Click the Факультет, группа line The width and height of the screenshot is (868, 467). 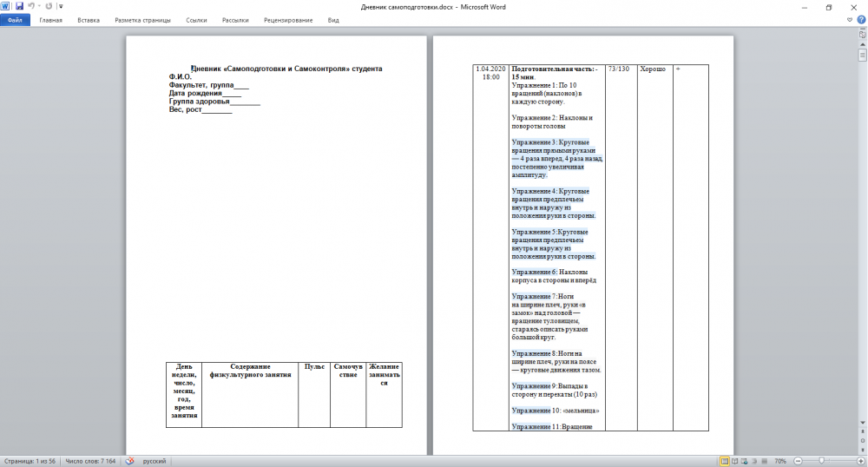[208, 85]
